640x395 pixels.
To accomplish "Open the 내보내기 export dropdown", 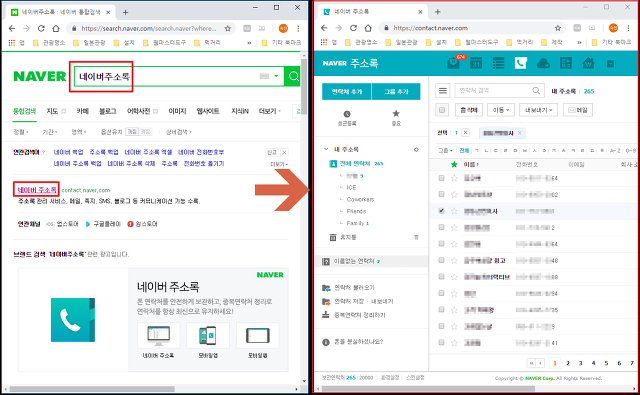I will point(538,110).
